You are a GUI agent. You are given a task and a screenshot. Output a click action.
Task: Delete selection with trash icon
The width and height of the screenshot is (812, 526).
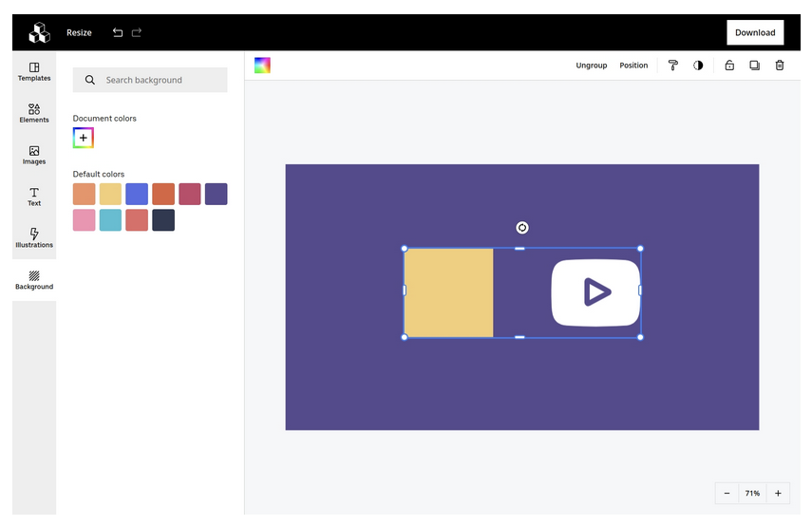(780, 66)
